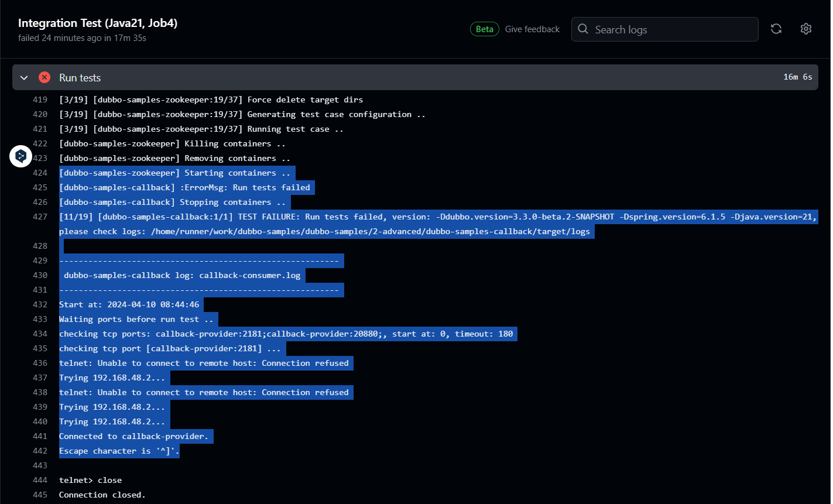The width and height of the screenshot is (833, 504).
Task: Click the Run tests step header
Action: [80, 78]
